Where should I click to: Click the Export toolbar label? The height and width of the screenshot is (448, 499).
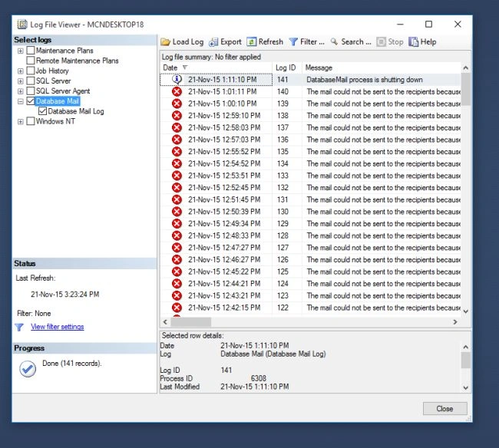click(231, 42)
